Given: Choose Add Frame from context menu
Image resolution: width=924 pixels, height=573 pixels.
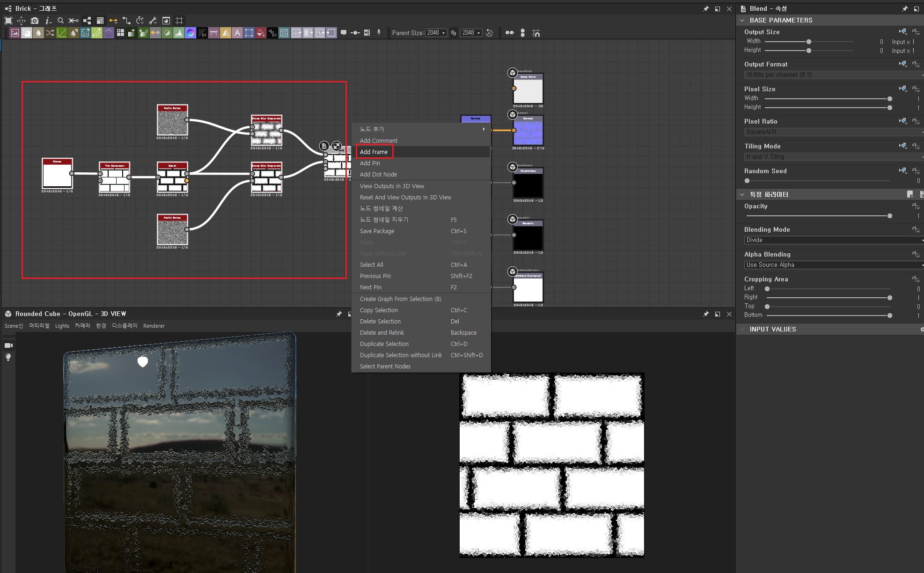Looking at the screenshot, I should 374,152.
